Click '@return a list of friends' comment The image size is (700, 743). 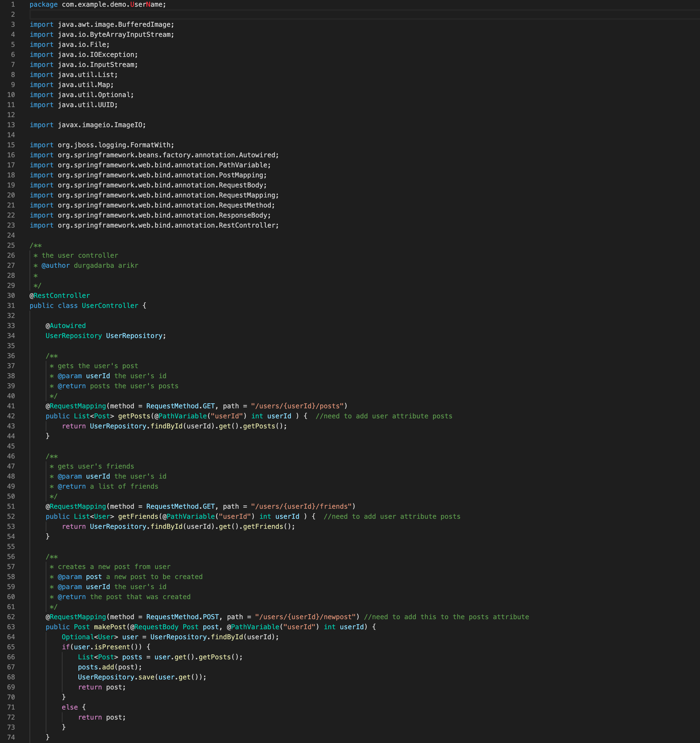tap(108, 487)
